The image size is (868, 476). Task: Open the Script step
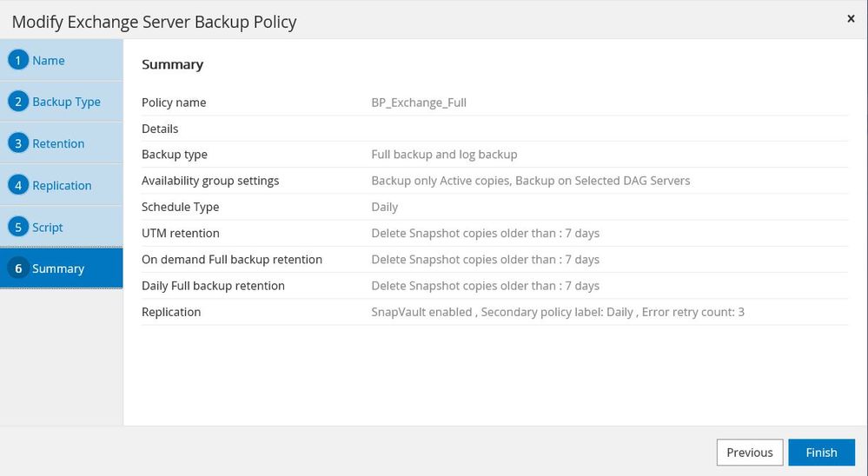(48, 227)
